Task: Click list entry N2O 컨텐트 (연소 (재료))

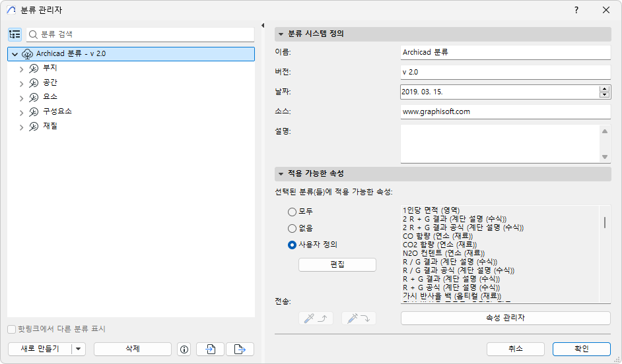Action: (444, 253)
